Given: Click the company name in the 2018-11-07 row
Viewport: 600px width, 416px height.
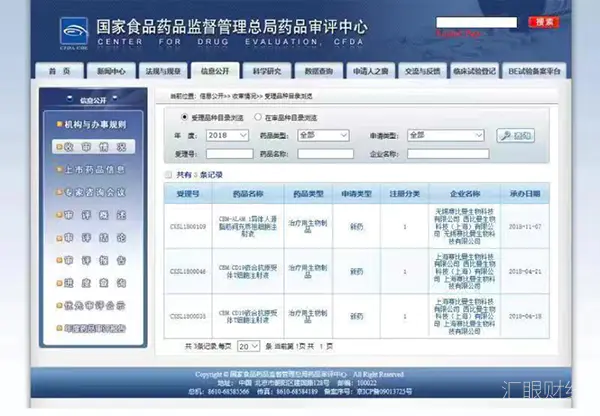Looking at the screenshot, I should 465,227.
